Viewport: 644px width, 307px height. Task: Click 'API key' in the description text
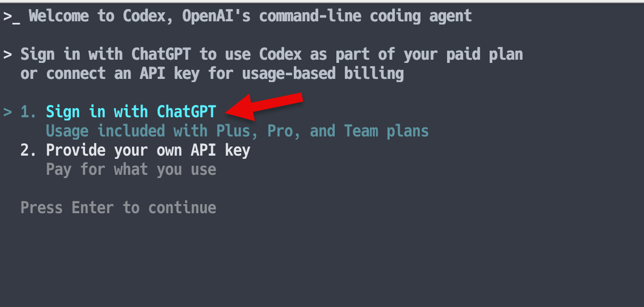tap(169, 73)
